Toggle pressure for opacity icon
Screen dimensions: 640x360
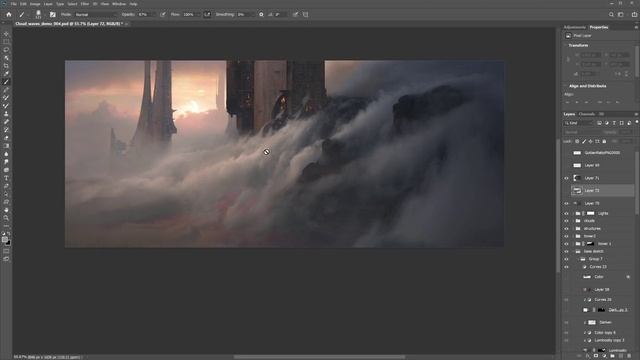pyautogui.click(x=162, y=14)
